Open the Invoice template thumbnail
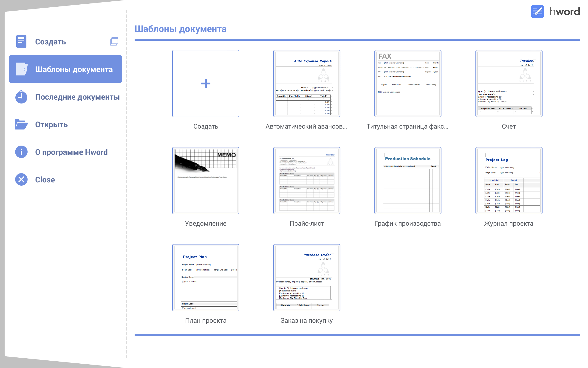This screenshot has width=588, height=368. tap(509, 83)
